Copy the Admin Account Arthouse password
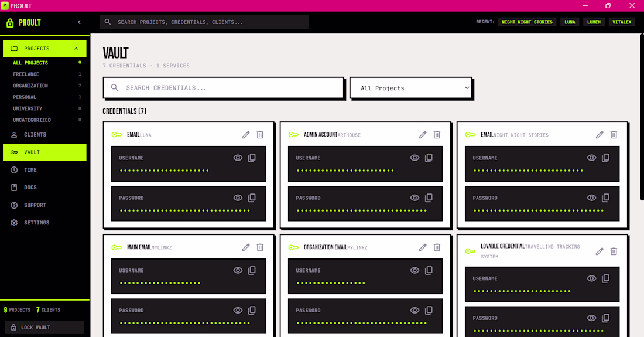Screen dimensions: 644x337 (x=429, y=198)
